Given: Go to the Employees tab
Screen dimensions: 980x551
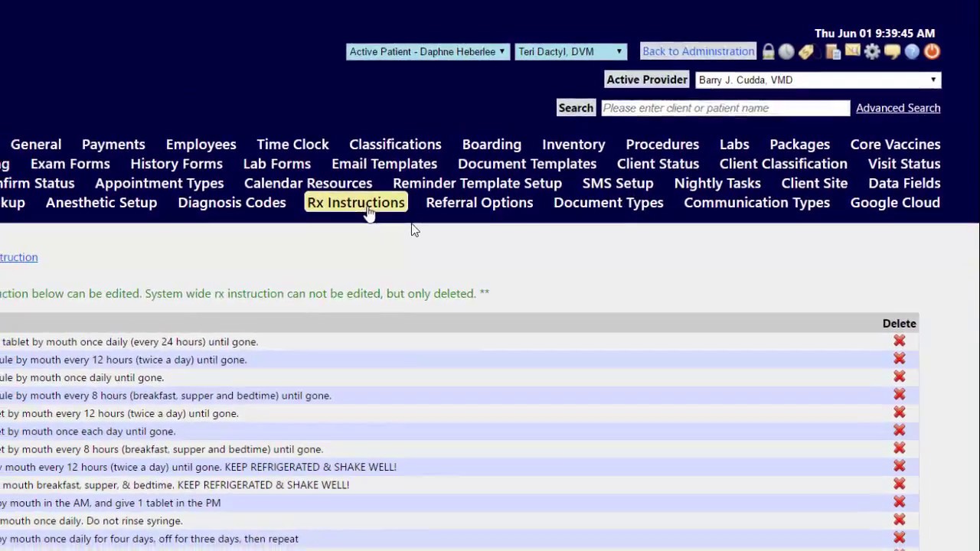Looking at the screenshot, I should tap(201, 145).
